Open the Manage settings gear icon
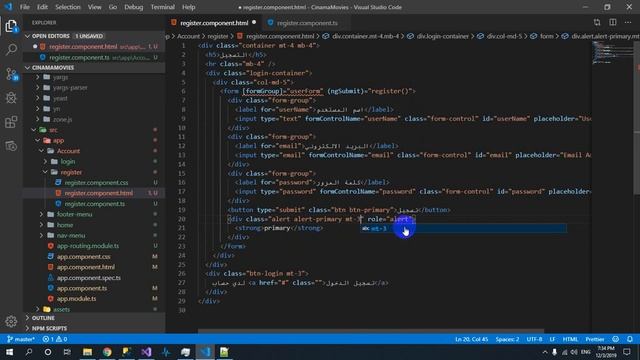Viewport: 640px width, 360px height. [x=11, y=321]
